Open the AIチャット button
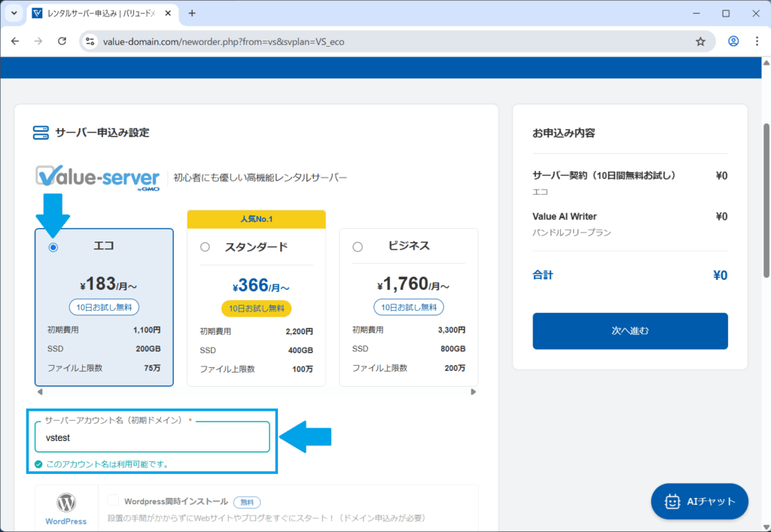 click(x=699, y=501)
